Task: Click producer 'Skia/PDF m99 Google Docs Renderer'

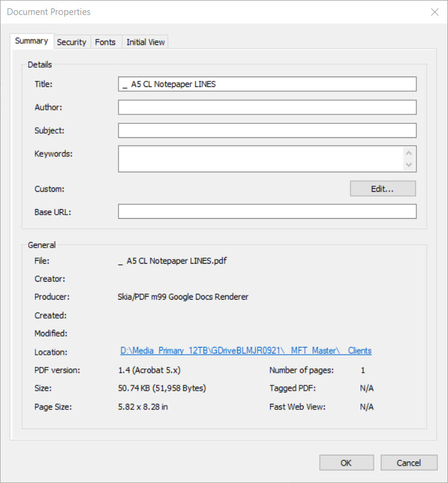Action: tap(183, 297)
